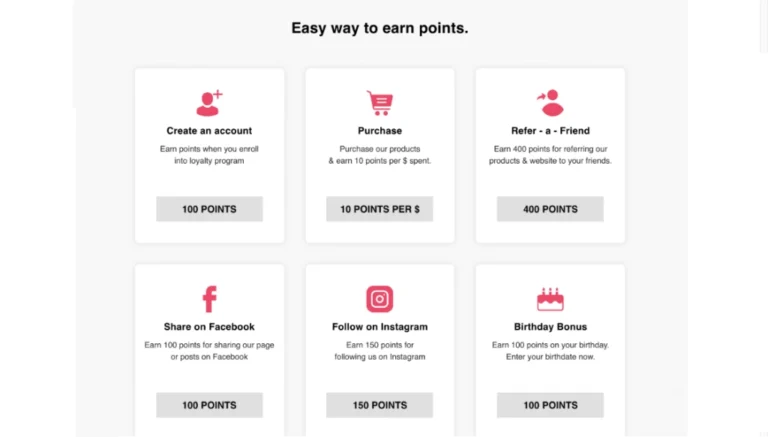Click the Facebook logo icon
The width and height of the screenshot is (768, 437).
point(209,299)
